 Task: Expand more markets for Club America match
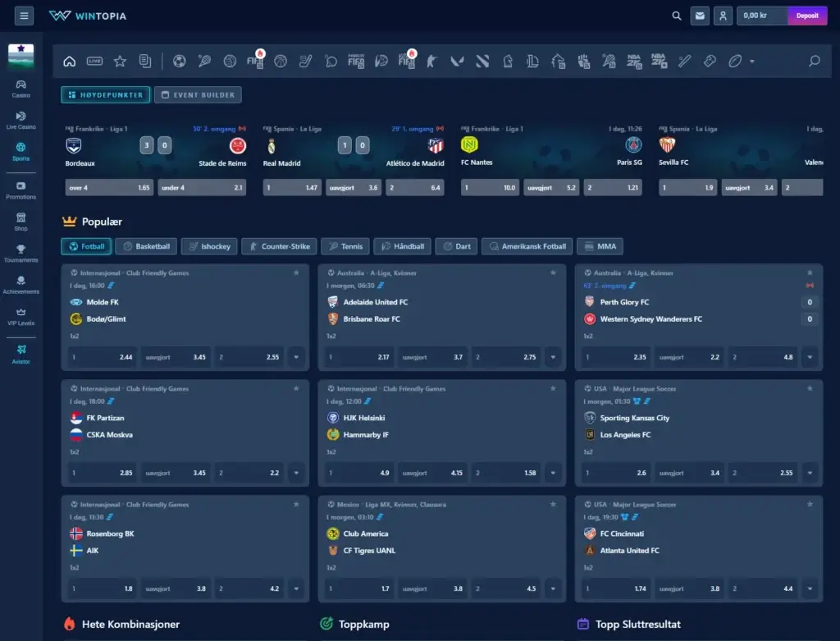(x=553, y=588)
